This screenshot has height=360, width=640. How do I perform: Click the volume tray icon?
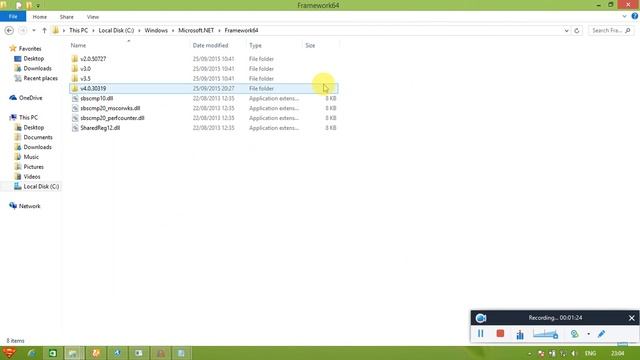pos(573,353)
